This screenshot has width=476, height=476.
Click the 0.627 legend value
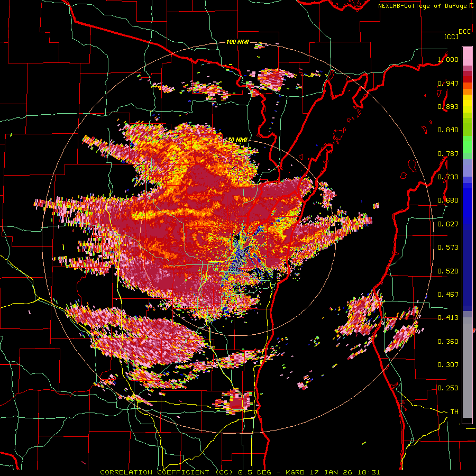pyautogui.click(x=448, y=224)
